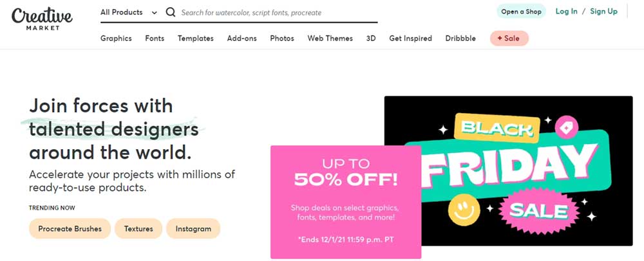Click the smiley face in sale banner
Viewport: 644px width, 261px height.
click(464, 210)
